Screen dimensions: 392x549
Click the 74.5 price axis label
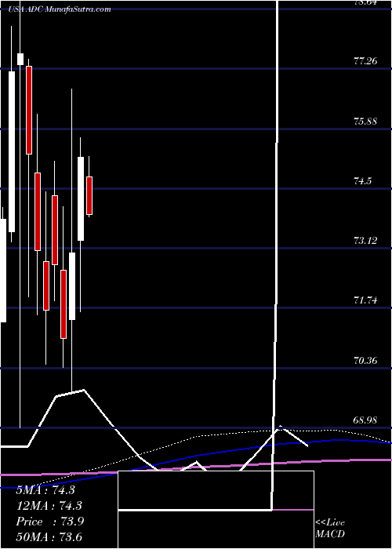(x=362, y=181)
